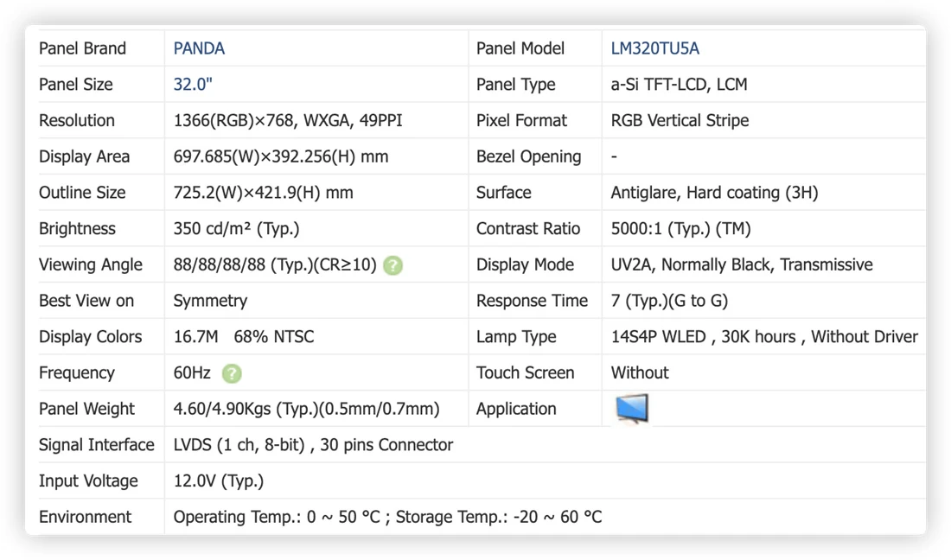Click the Signal Interface label

[97, 445]
